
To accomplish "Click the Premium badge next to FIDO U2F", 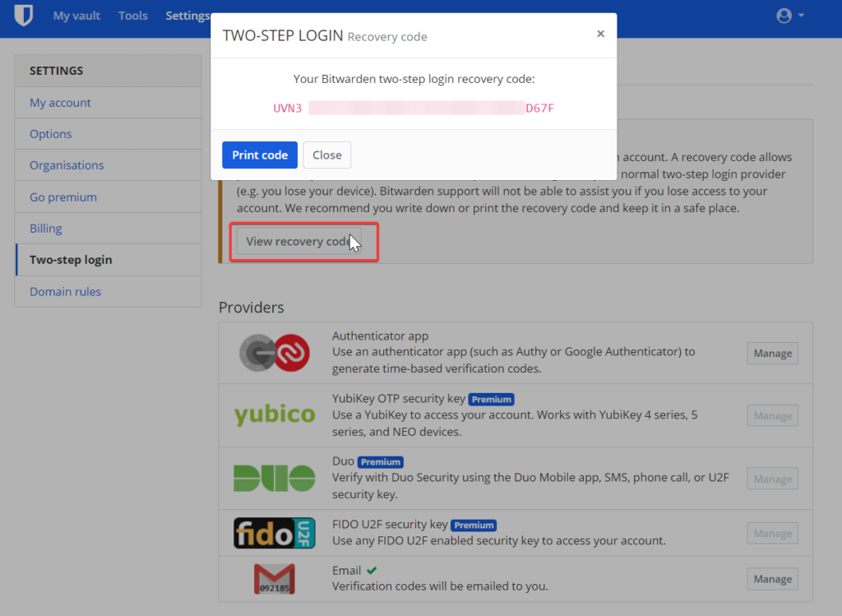I will tap(474, 526).
